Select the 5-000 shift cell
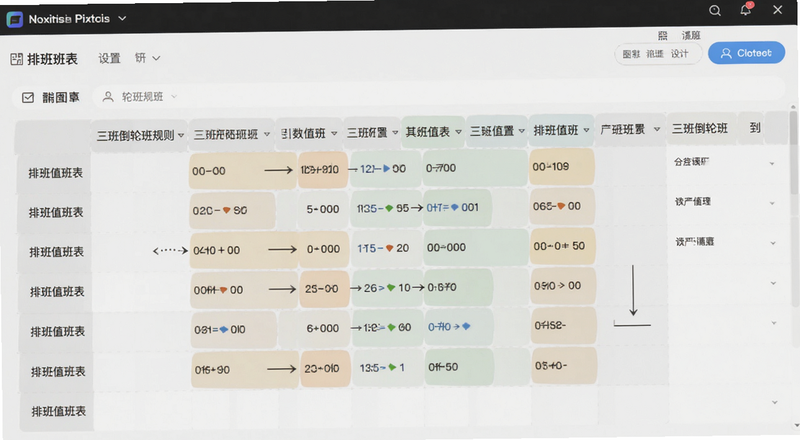 (x=322, y=209)
